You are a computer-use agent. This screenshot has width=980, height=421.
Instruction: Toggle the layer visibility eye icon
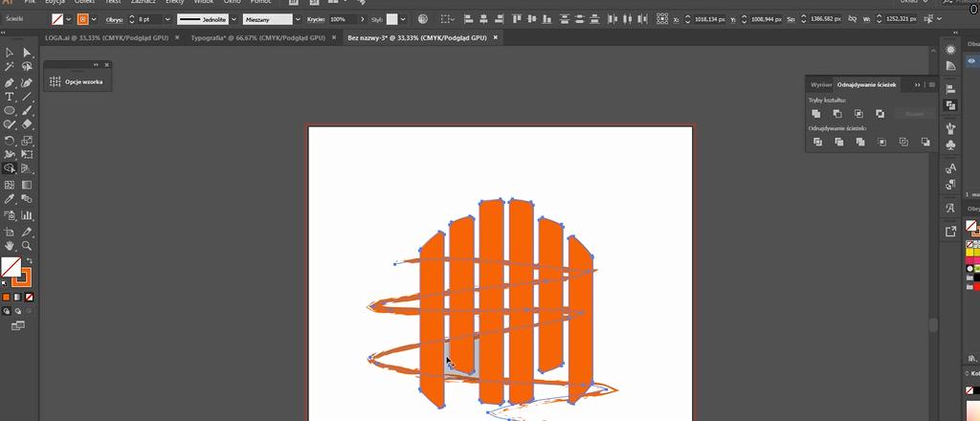(972, 60)
